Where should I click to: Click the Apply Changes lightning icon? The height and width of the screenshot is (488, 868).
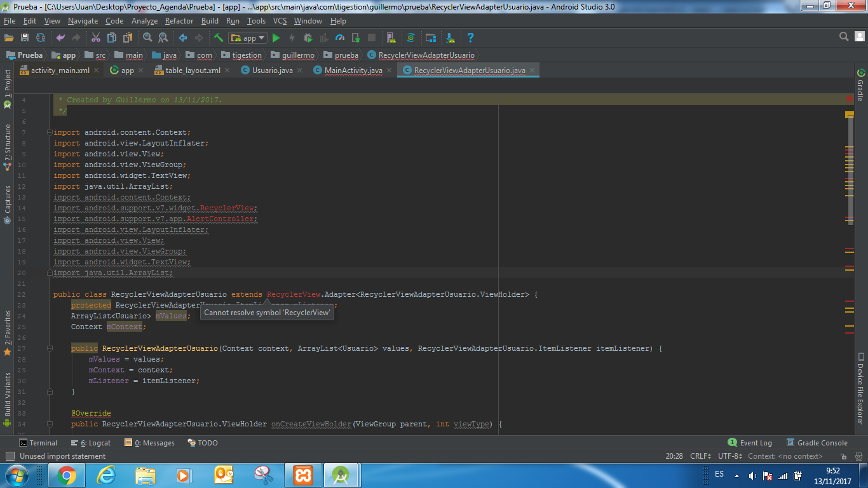tap(292, 38)
